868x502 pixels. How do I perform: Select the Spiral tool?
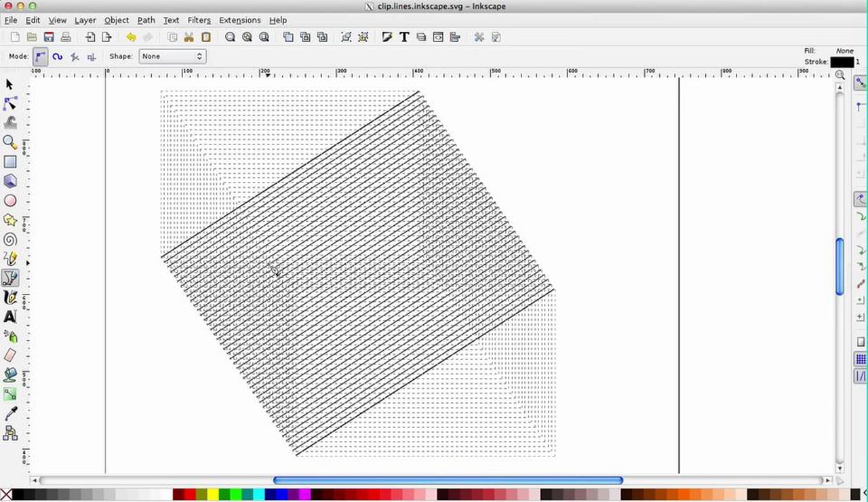pos(9,239)
